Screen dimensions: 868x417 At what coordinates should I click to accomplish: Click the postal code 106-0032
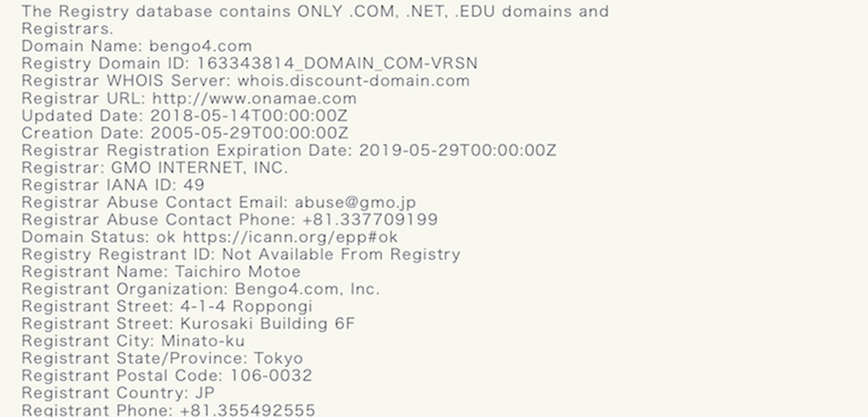tap(271, 376)
